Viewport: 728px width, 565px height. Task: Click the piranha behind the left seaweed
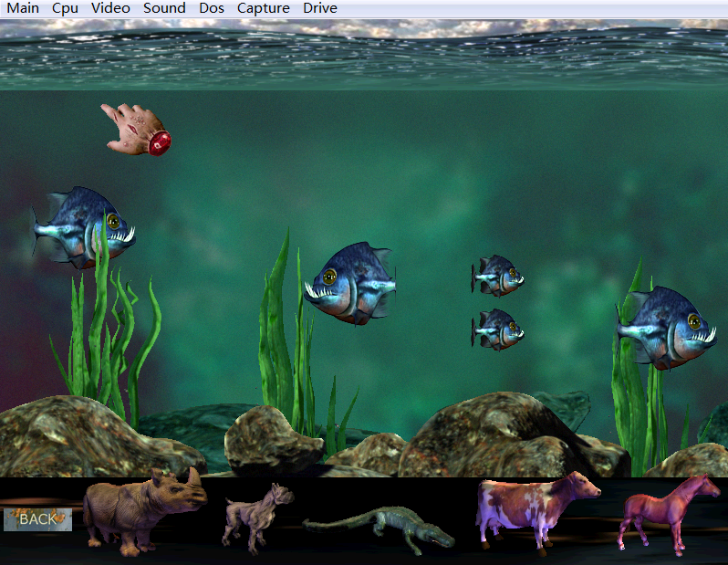pos(84,227)
